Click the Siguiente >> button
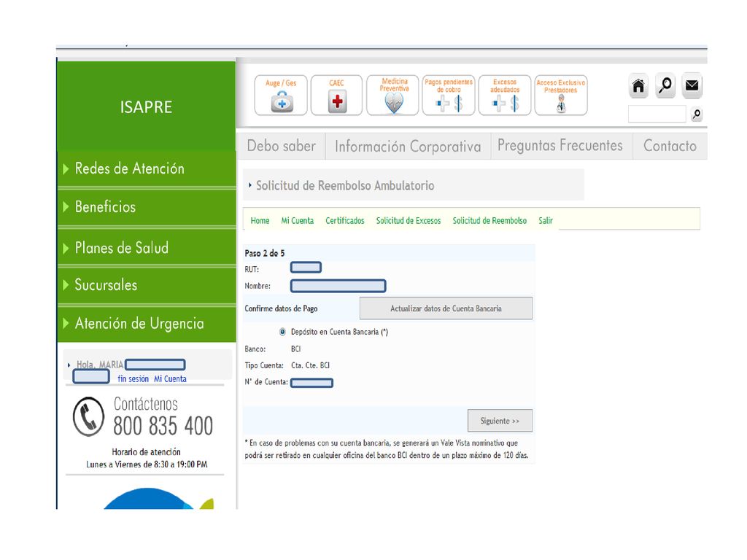747x560 pixels. click(500, 421)
